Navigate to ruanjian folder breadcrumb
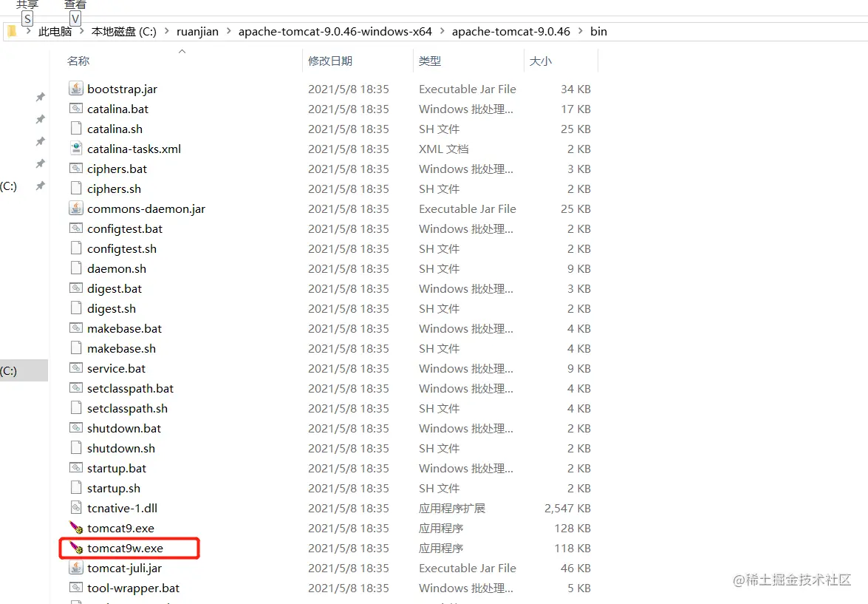The height and width of the screenshot is (604, 868). point(198,32)
